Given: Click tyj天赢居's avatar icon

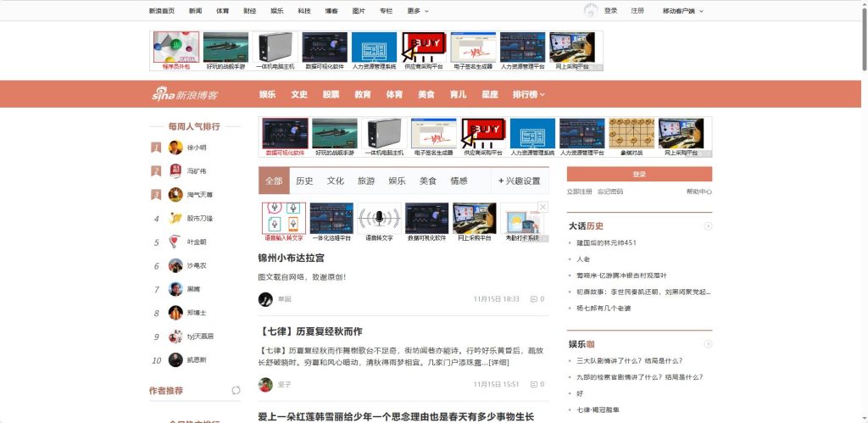Looking at the screenshot, I should 175,336.
